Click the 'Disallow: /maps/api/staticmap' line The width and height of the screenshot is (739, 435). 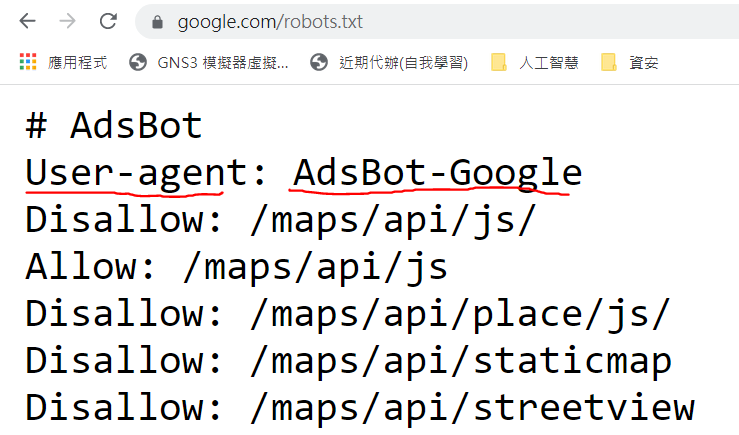(x=349, y=362)
